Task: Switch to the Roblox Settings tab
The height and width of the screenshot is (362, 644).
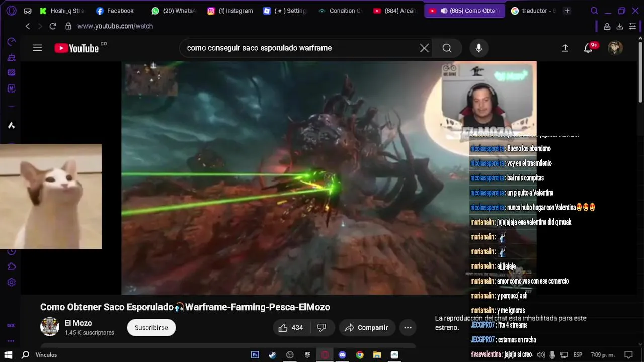Action: pos(285,11)
